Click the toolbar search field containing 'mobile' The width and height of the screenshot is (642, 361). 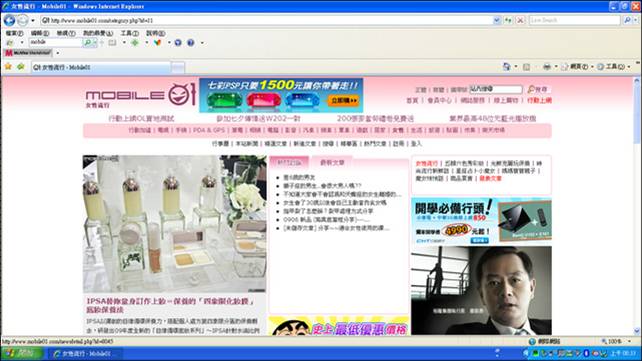coord(55,42)
